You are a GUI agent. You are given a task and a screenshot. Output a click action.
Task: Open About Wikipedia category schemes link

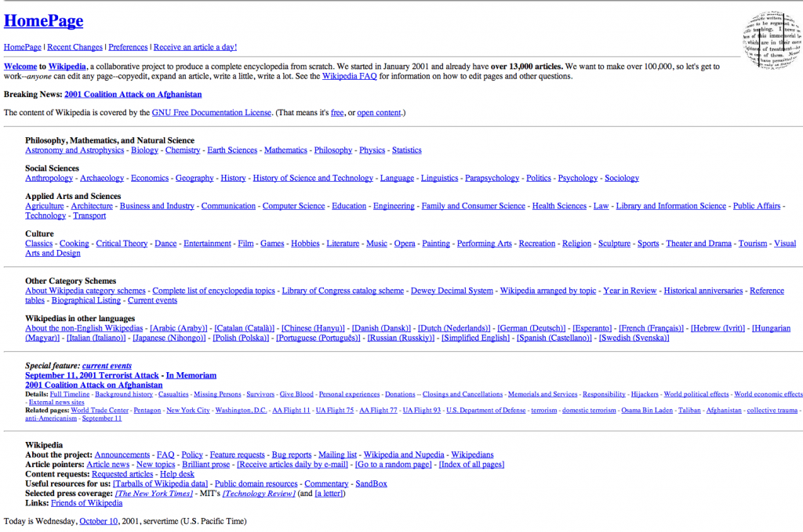pos(85,291)
